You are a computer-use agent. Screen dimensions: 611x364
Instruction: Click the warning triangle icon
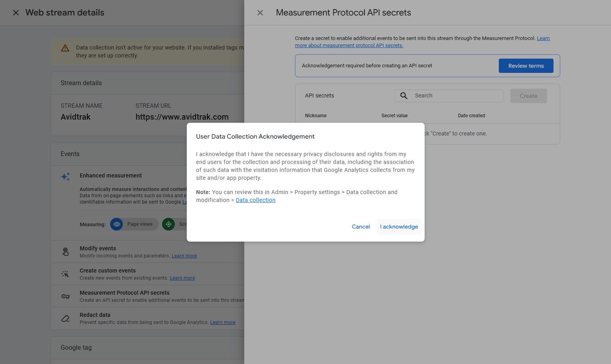click(x=65, y=48)
